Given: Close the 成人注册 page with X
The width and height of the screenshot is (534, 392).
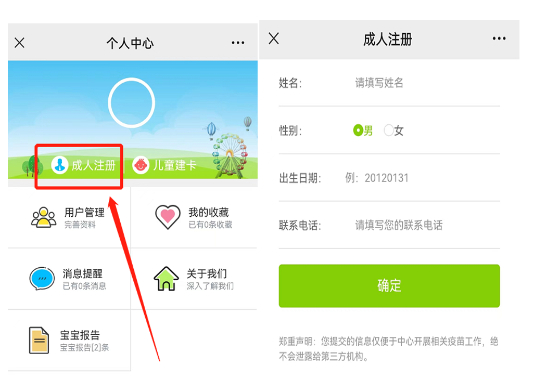Looking at the screenshot, I should coord(273,38).
